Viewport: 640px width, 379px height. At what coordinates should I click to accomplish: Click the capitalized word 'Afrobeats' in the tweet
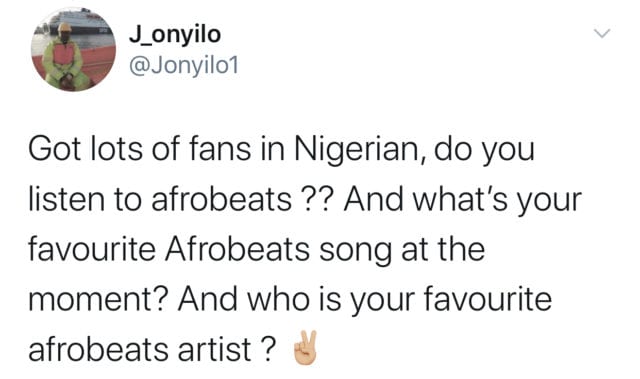(238, 249)
